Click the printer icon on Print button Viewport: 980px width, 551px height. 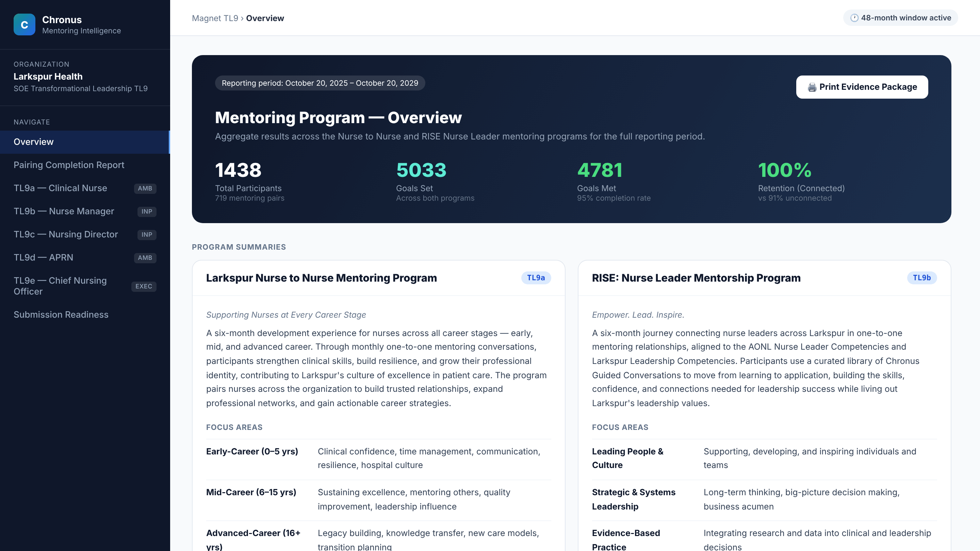click(812, 87)
